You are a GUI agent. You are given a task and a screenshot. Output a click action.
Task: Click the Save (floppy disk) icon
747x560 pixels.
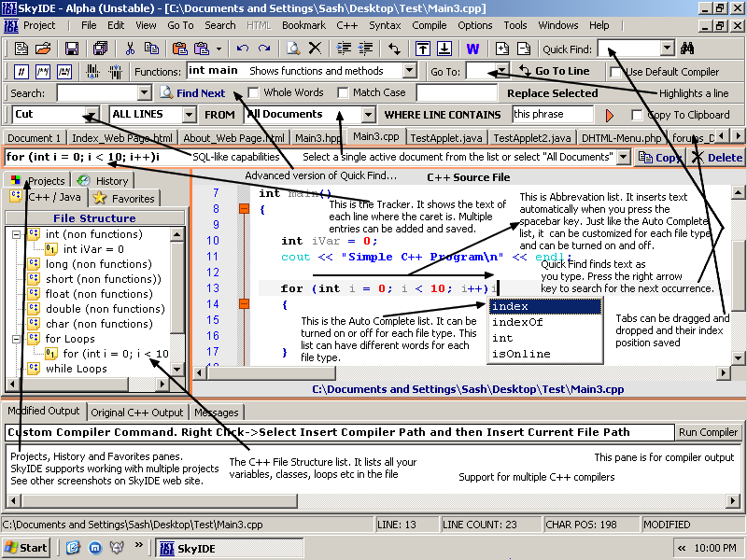pyautogui.click(x=71, y=48)
